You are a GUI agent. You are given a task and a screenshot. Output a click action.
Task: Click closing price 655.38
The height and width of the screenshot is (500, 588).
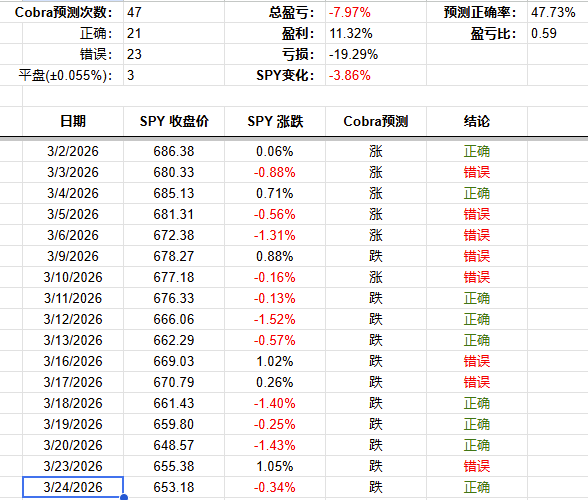pos(174,466)
